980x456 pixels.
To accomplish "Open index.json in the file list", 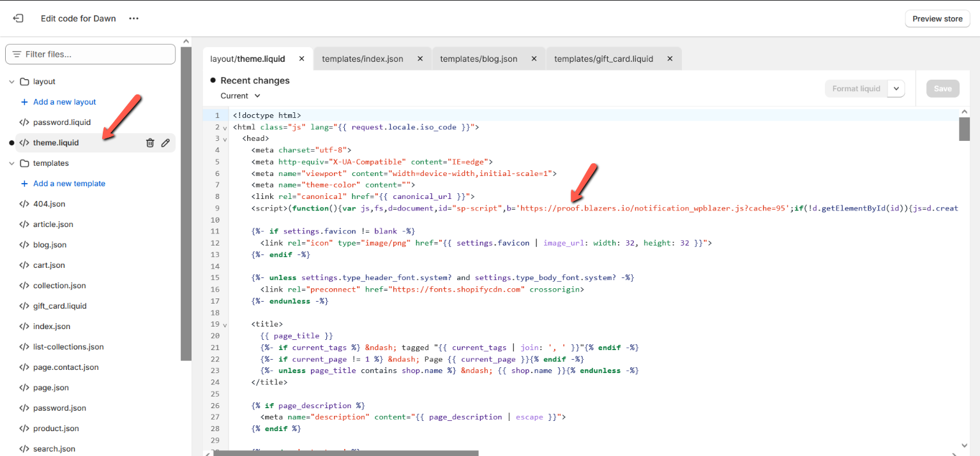I will [52, 327].
